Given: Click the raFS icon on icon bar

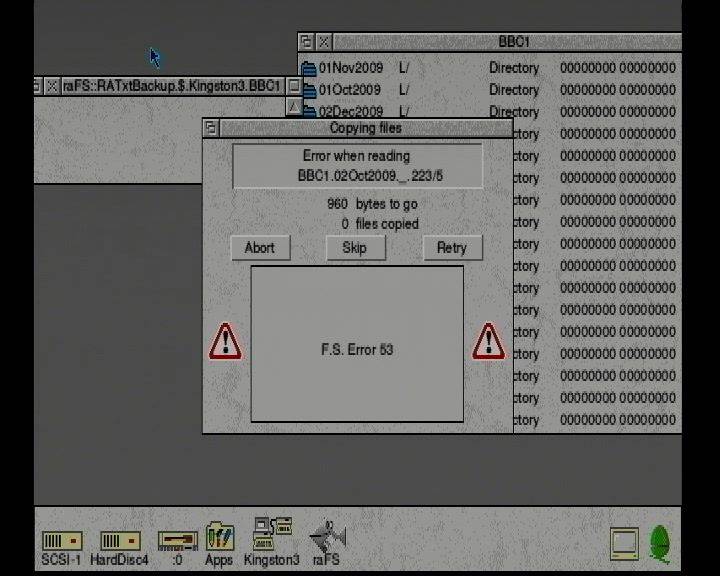Looking at the screenshot, I should 326,537.
